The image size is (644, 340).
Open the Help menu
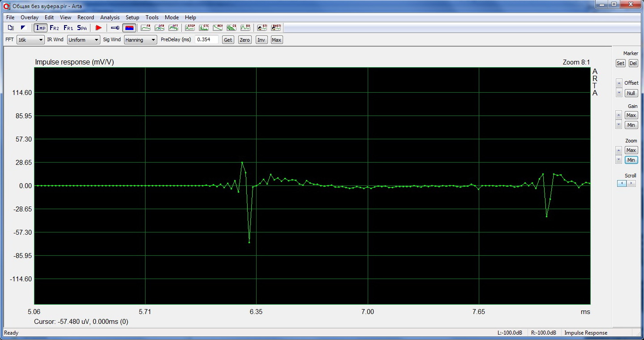click(x=190, y=17)
